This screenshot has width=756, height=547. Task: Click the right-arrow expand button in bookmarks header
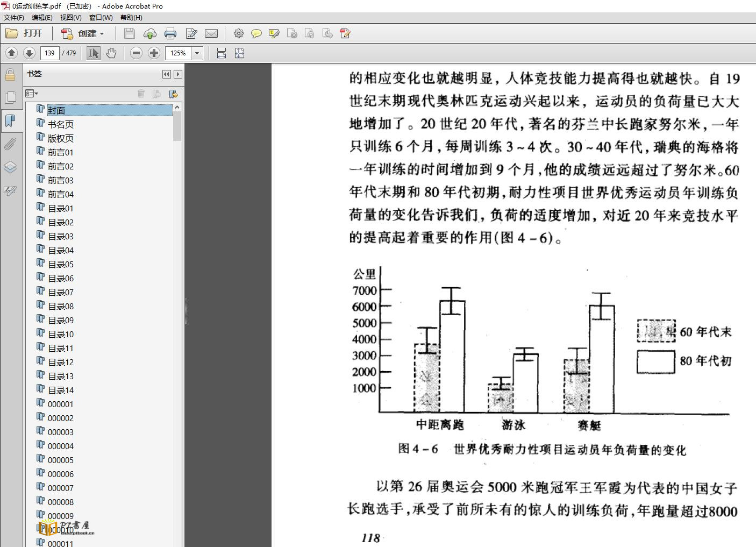click(178, 74)
